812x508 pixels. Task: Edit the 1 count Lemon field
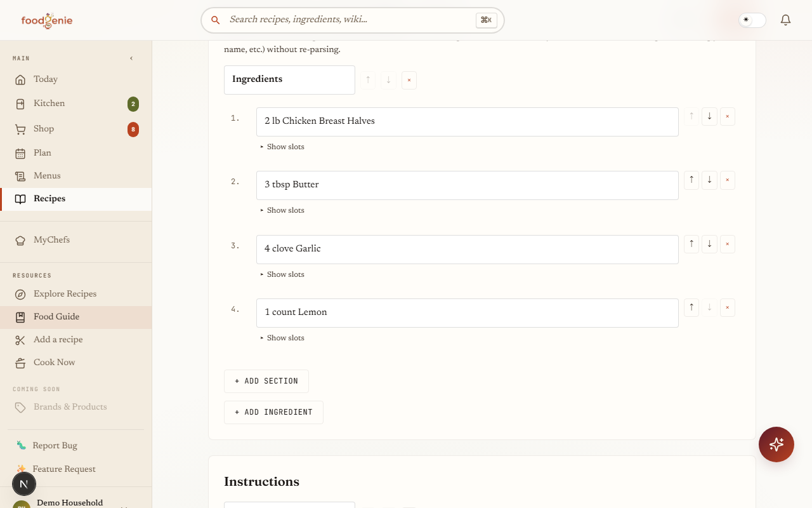tap(468, 313)
